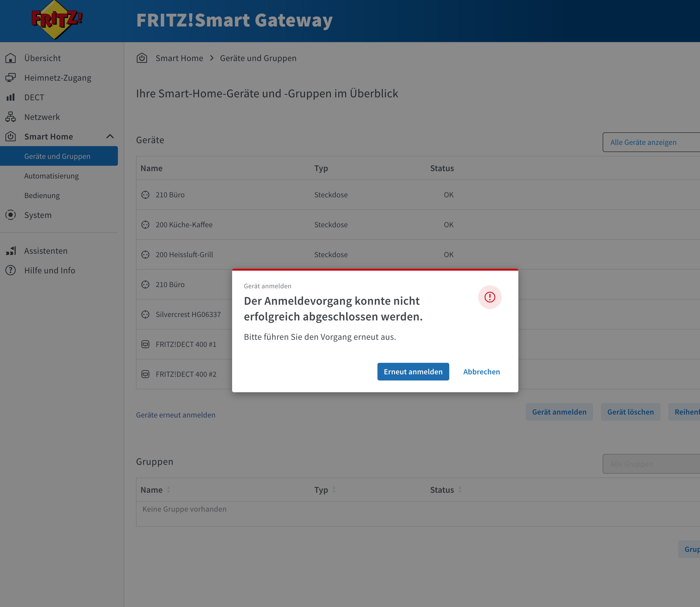Open the Automatisierung submenu item
This screenshot has height=607, width=700.
click(x=51, y=176)
